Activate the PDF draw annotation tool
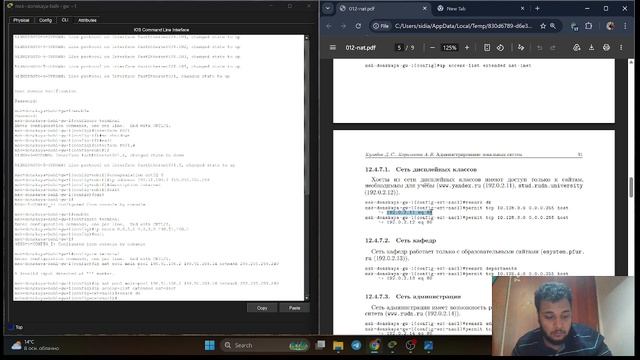Viewport: 640px width, 360px height. pyautogui.click(x=521, y=48)
